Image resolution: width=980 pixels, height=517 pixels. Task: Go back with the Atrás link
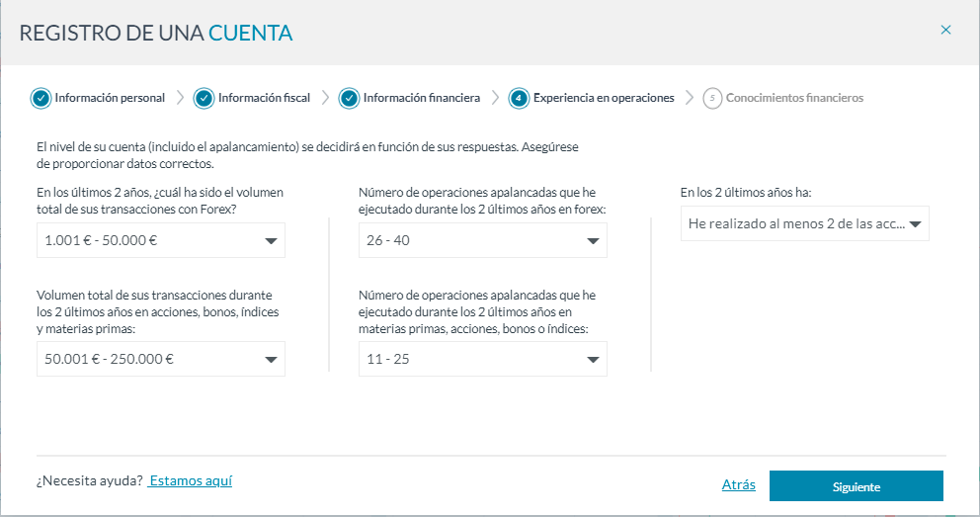pyautogui.click(x=738, y=484)
